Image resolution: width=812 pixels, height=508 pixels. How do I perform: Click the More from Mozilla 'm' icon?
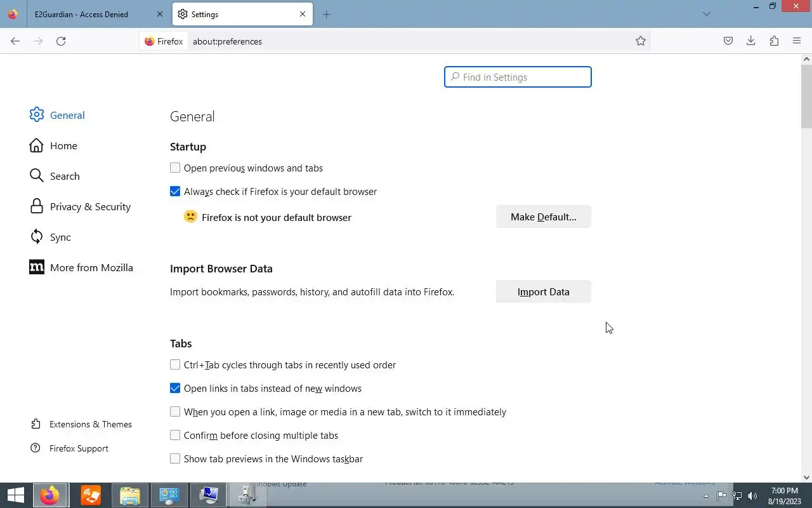coord(37,267)
